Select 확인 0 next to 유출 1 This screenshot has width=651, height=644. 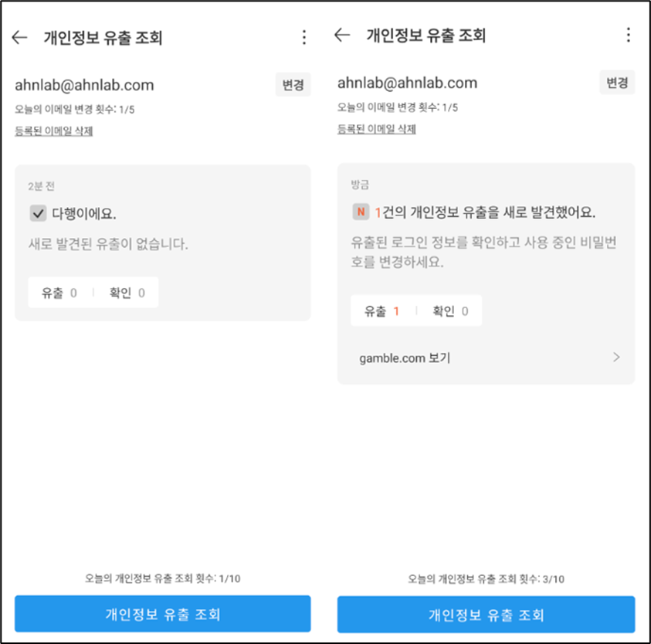click(x=450, y=311)
